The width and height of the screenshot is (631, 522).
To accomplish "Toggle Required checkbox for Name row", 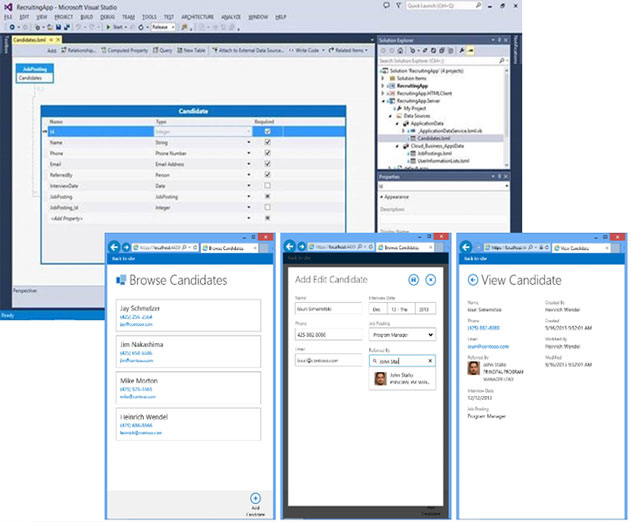I will 268,142.
